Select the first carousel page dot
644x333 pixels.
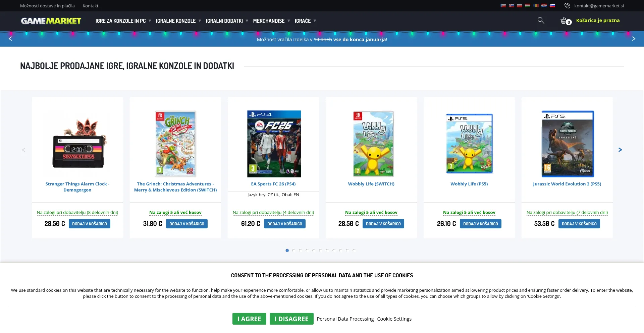coord(287,251)
